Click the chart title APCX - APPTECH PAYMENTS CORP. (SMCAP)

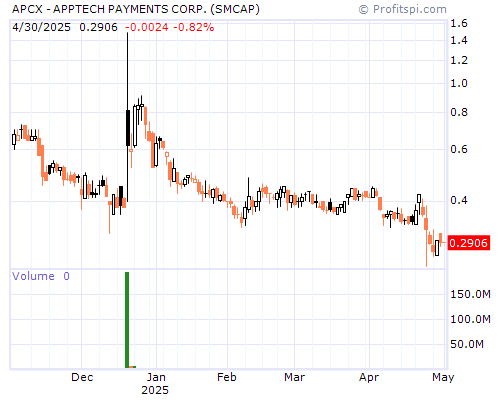(136, 9)
